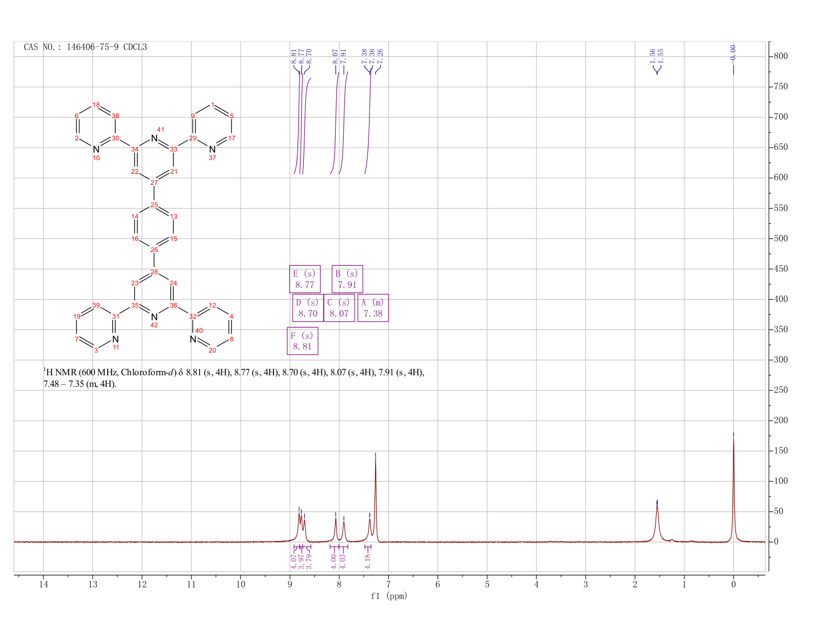
Task: Select nitrogen atom 41 in the structure
Action: coord(154,138)
